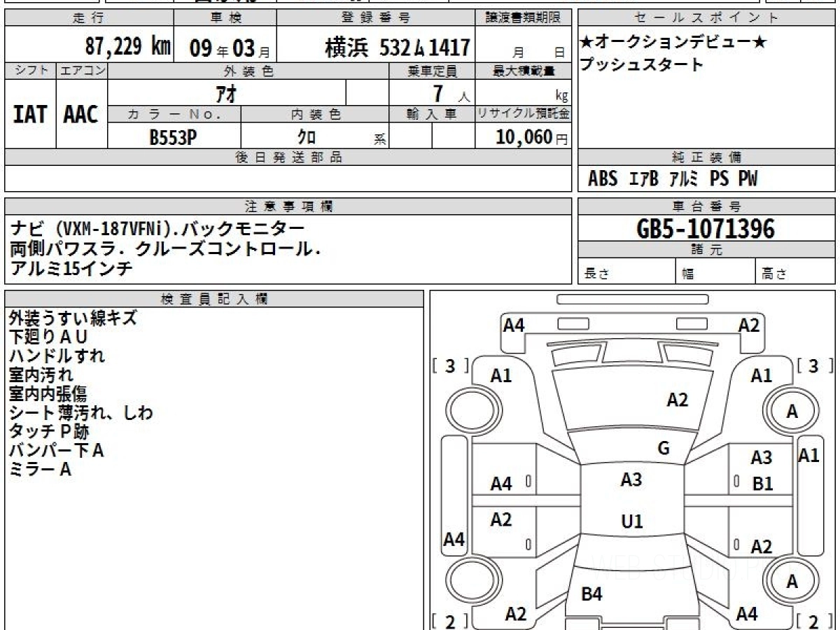The image size is (840, 630).
Task: Select seating capacity value 7人
Action: (451, 94)
